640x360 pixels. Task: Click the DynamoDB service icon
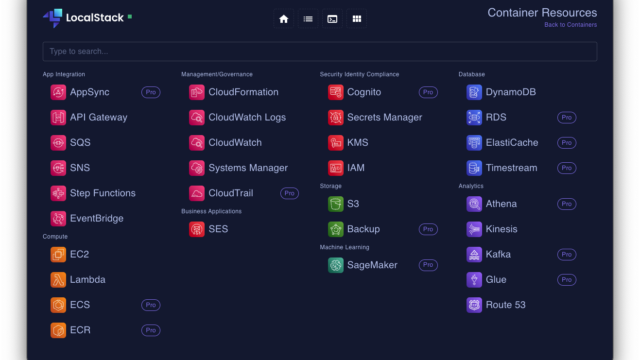[474, 92]
